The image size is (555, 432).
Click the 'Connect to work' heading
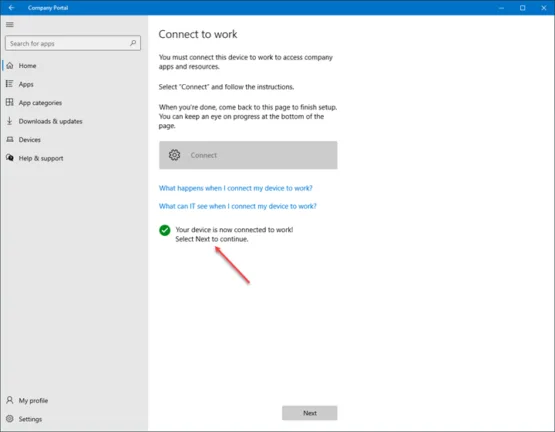198,34
